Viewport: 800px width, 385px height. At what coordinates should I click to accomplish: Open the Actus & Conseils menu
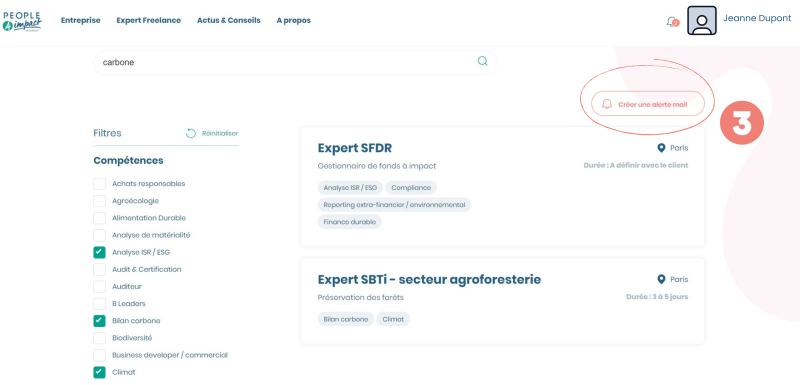click(229, 20)
